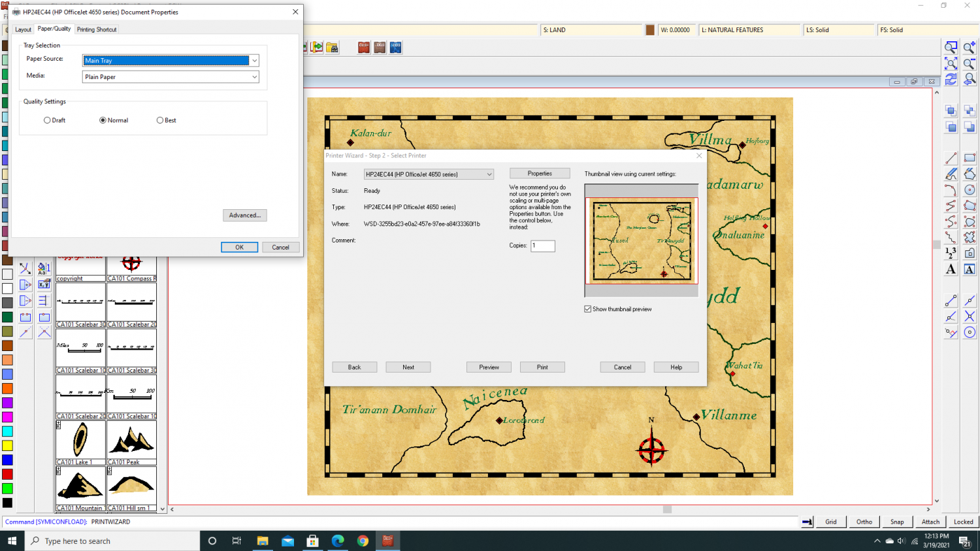This screenshot has width=980, height=551.
Task: Toggle the Ortho status bar button
Action: tap(864, 522)
